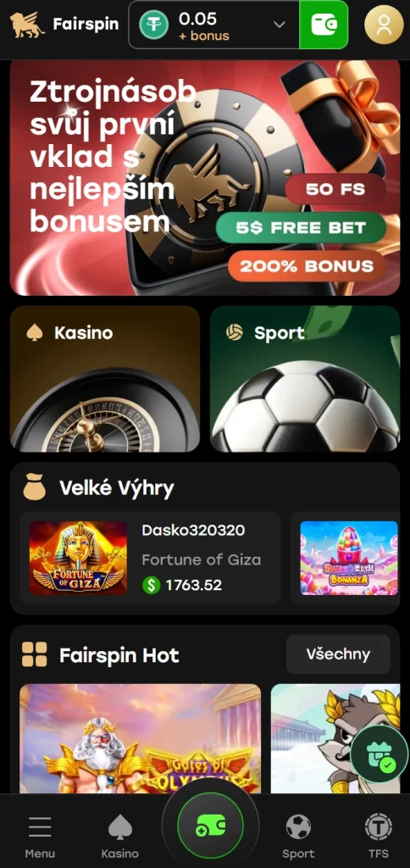Open the Sweet Rush Bonanza thumbnail
The width and height of the screenshot is (410, 868).
pyautogui.click(x=349, y=558)
